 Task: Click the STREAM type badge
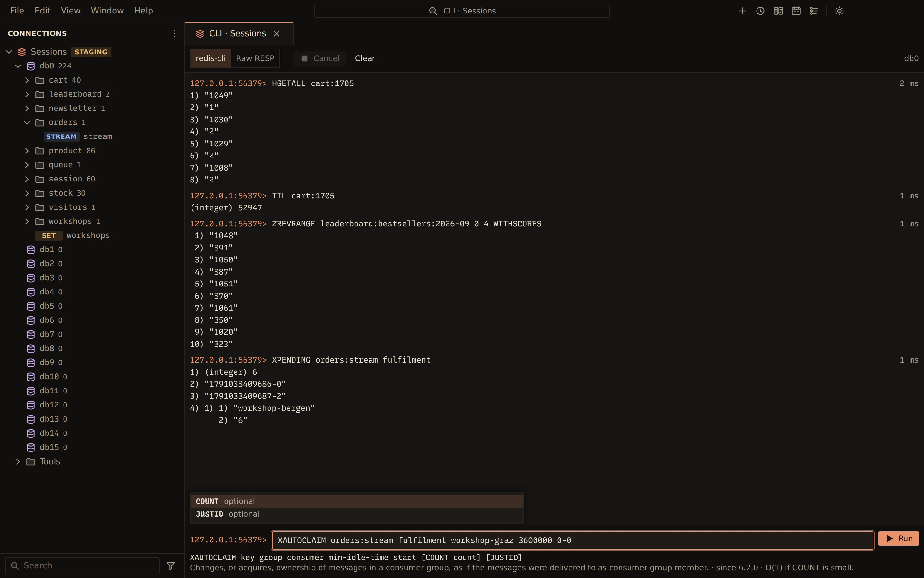click(x=61, y=136)
